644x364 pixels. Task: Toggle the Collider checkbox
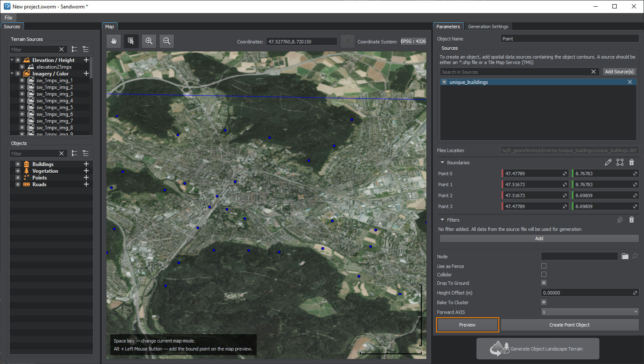point(544,274)
